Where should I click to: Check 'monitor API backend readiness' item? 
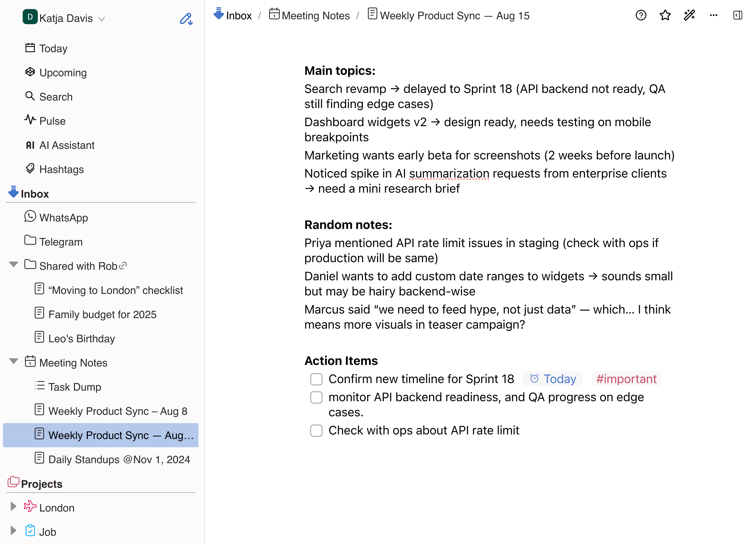coord(316,398)
